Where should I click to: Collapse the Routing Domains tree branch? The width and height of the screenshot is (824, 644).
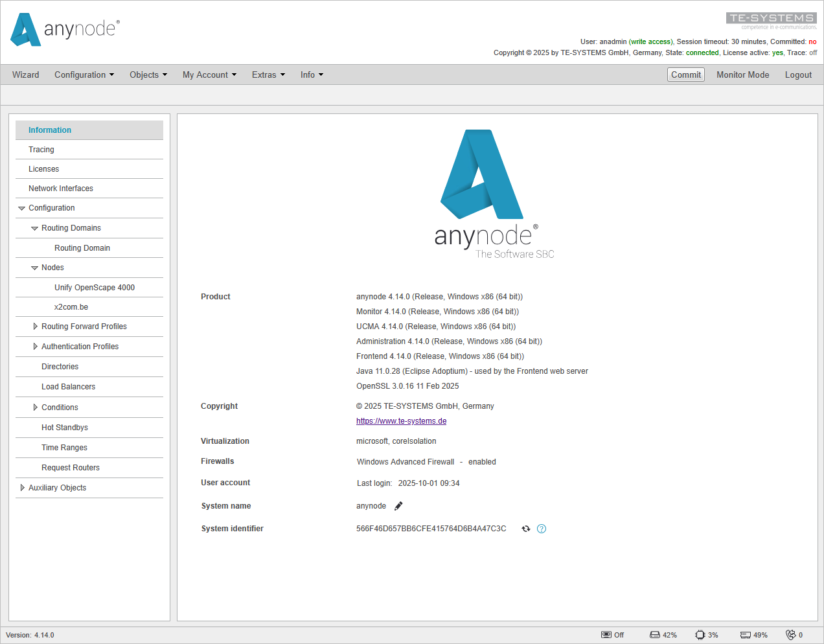point(34,228)
